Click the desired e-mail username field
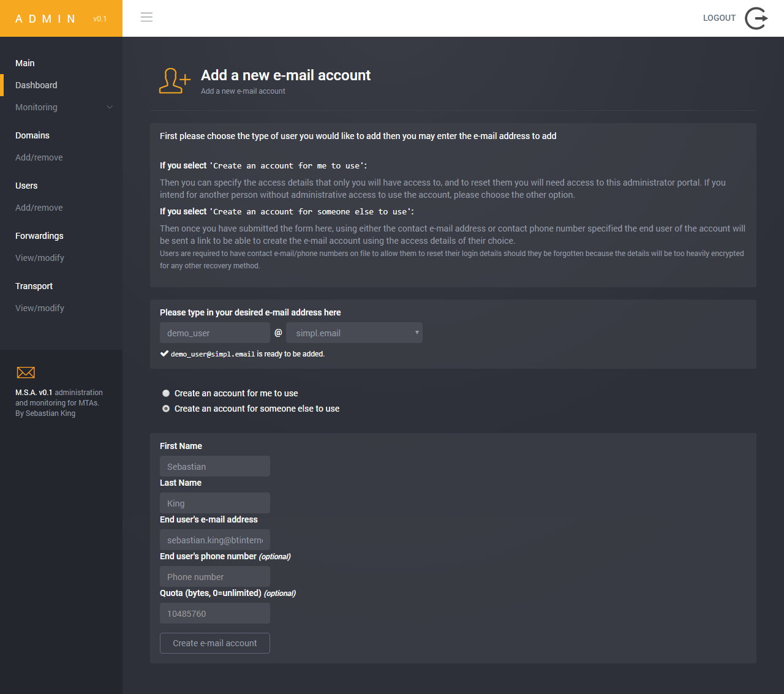The height and width of the screenshot is (694, 784). click(214, 333)
